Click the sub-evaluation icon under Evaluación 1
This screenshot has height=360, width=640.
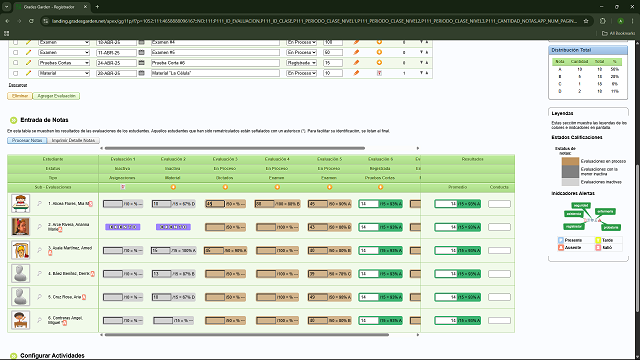[122, 187]
